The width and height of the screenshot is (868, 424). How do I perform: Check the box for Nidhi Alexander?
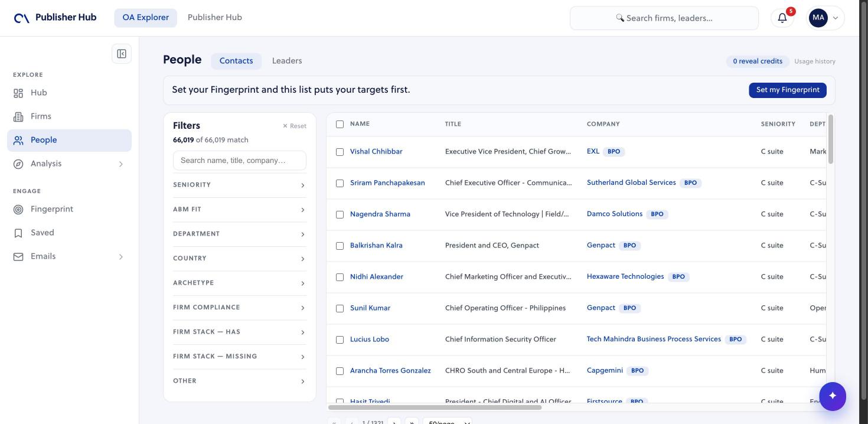(x=340, y=277)
